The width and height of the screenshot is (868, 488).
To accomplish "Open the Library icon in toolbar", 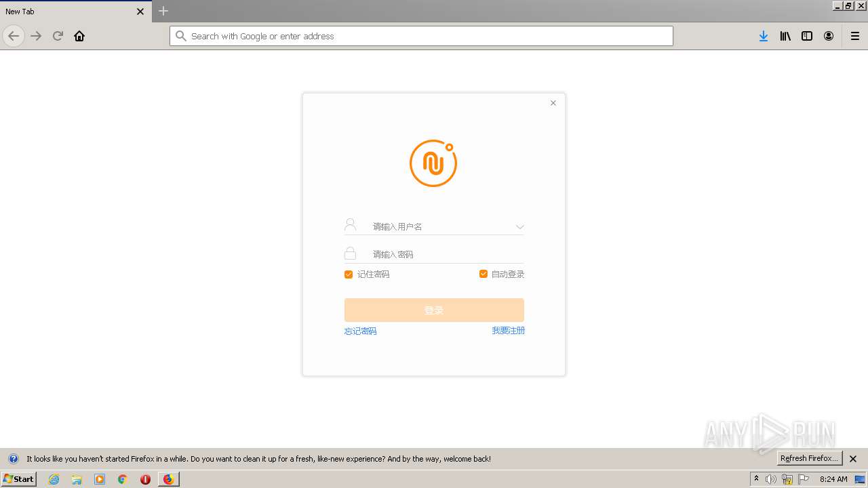I will point(785,36).
